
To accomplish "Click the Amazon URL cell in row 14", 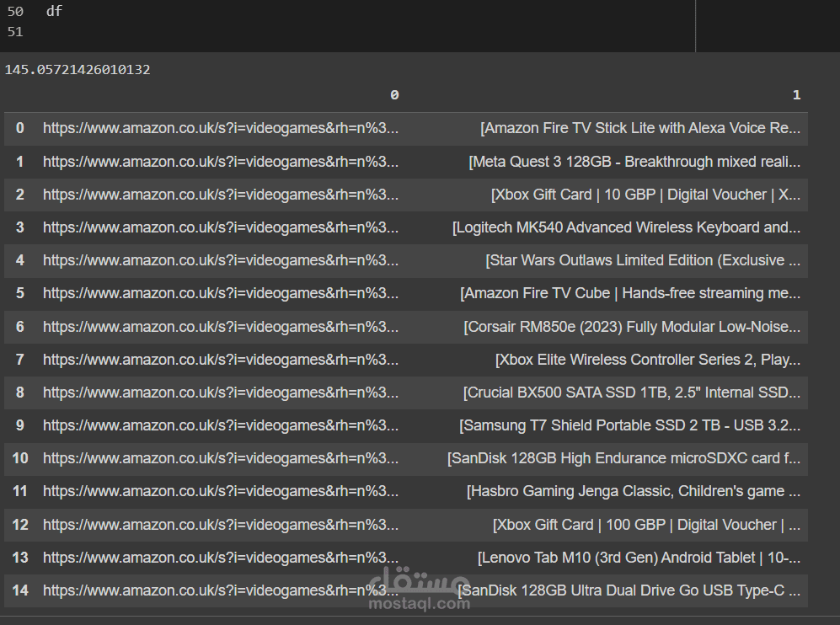I will click(x=221, y=590).
